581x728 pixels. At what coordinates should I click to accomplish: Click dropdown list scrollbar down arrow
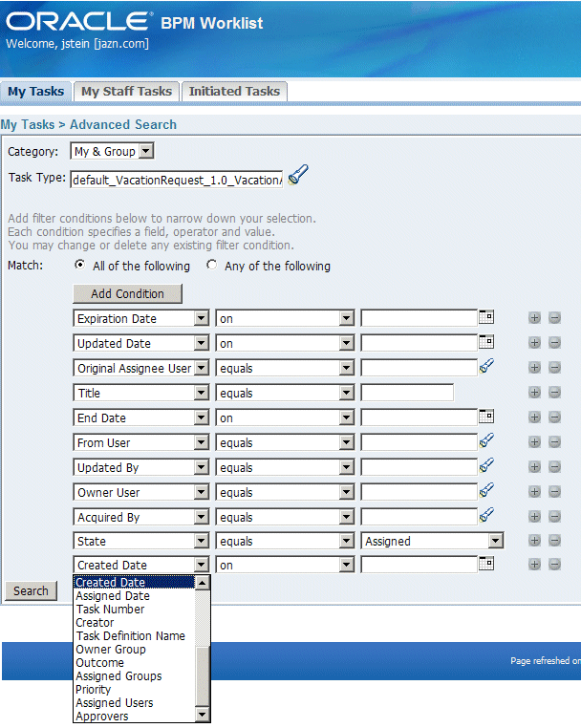[203, 715]
